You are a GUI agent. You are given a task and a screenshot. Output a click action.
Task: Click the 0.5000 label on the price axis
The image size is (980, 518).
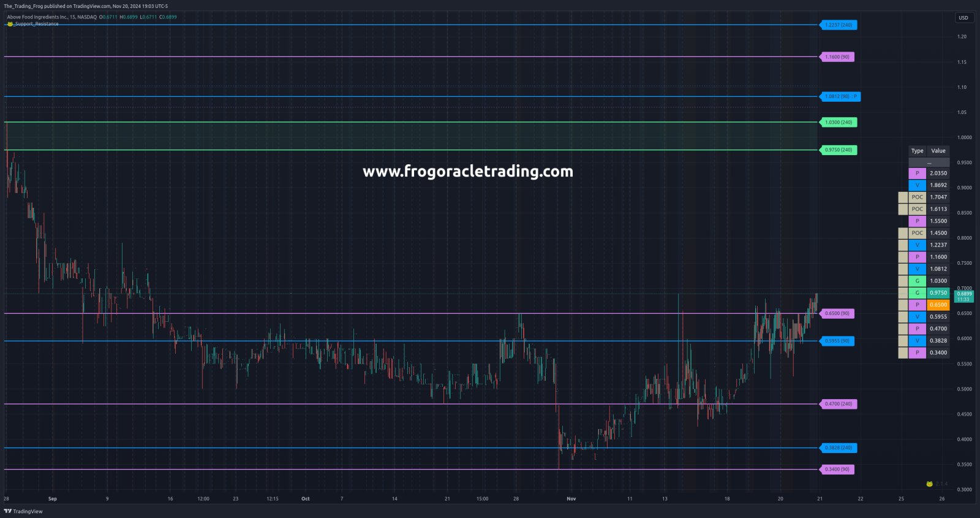click(x=965, y=389)
